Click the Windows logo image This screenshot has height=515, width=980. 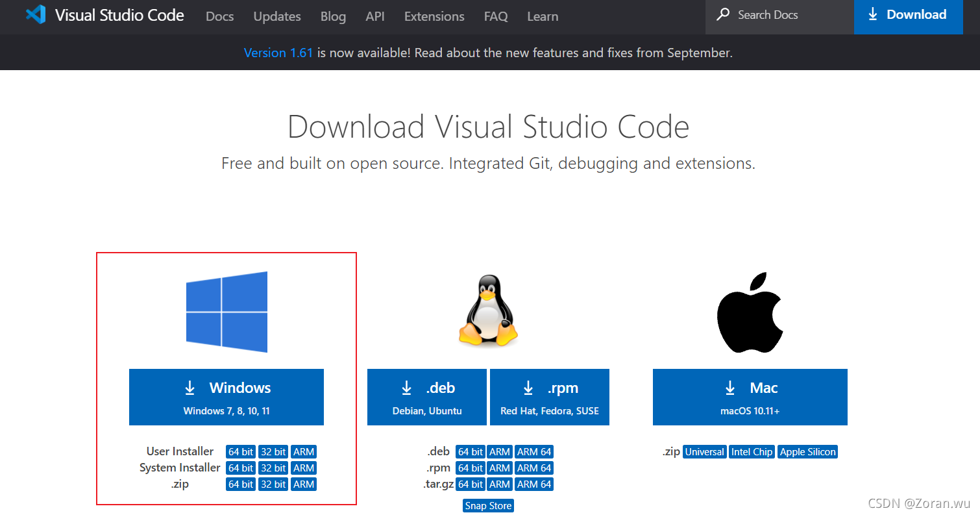[227, 312]
